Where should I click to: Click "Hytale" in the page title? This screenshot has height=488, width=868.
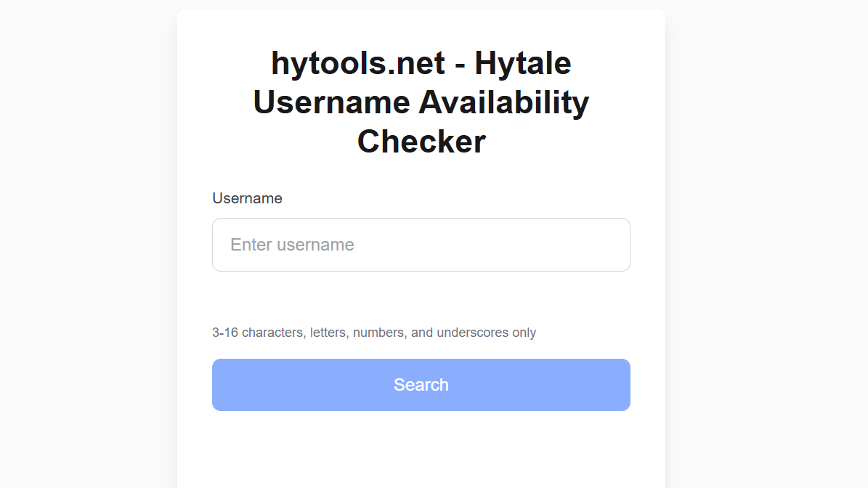click(x=522, y=63)
